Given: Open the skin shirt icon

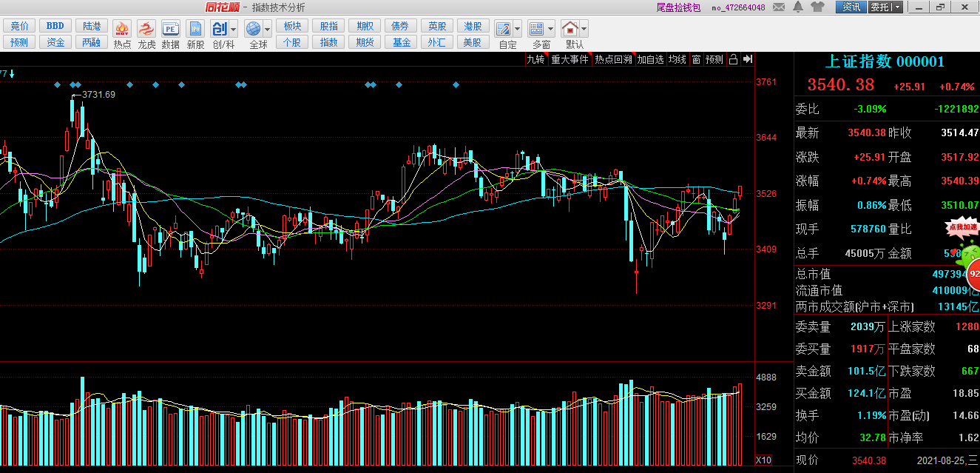Looking at the screenshot, I should click(817, 7).
